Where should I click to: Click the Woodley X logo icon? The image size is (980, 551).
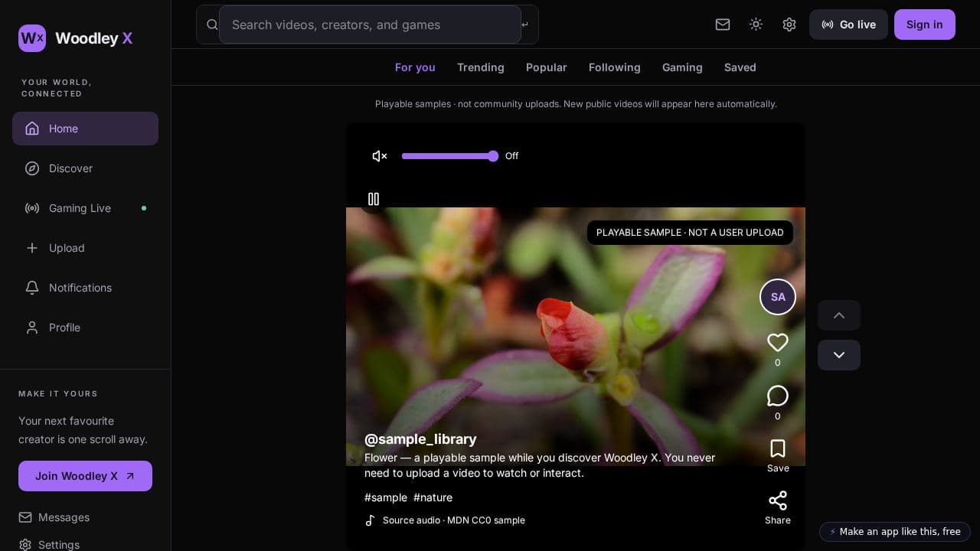[32, 38]
